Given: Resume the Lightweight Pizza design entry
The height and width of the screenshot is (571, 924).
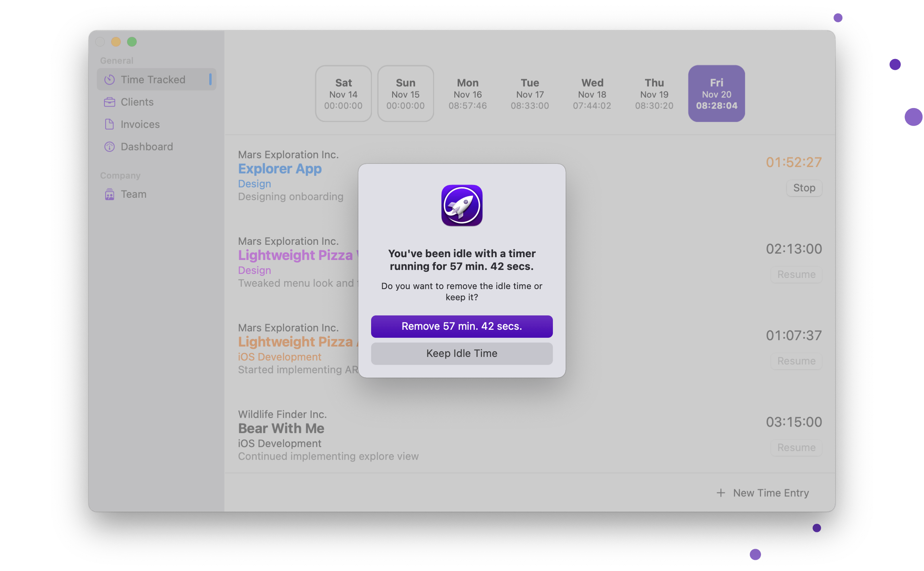Looking at the screenshot, I should (x=796, y=274).
